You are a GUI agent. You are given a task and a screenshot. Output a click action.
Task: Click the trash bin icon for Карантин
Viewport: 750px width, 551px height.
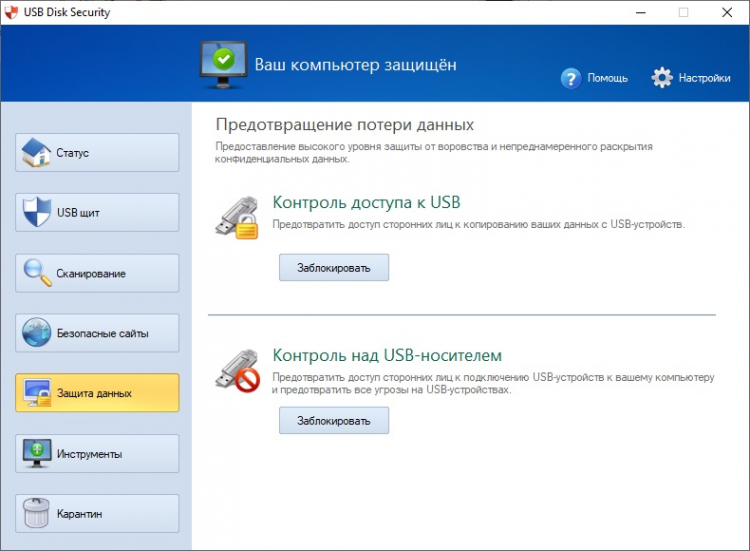[36, 513]
